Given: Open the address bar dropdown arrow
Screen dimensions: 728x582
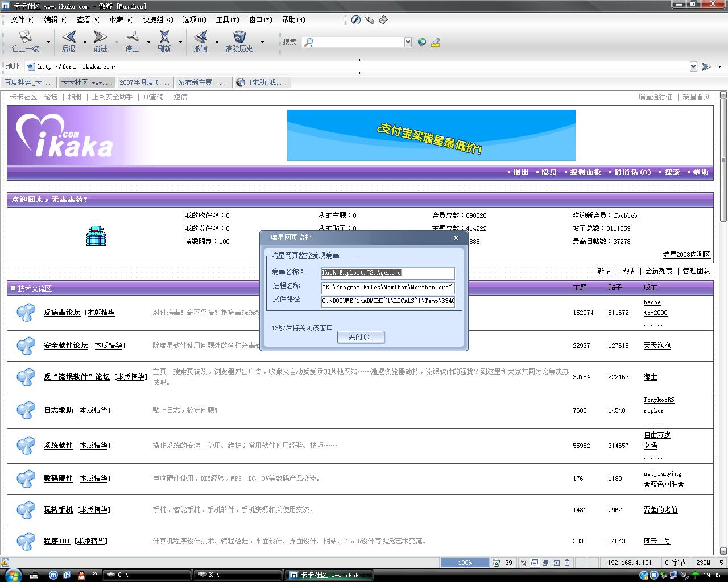Looking at the screenshot, I should pos(693,66).
